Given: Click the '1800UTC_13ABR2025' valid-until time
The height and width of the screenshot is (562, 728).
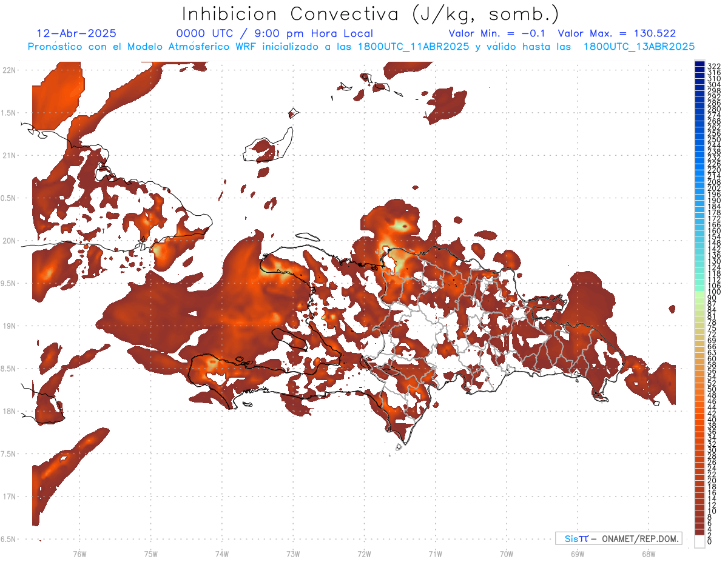Looking at the screenshot, I should pyautogui.click(x=639, y=47).
